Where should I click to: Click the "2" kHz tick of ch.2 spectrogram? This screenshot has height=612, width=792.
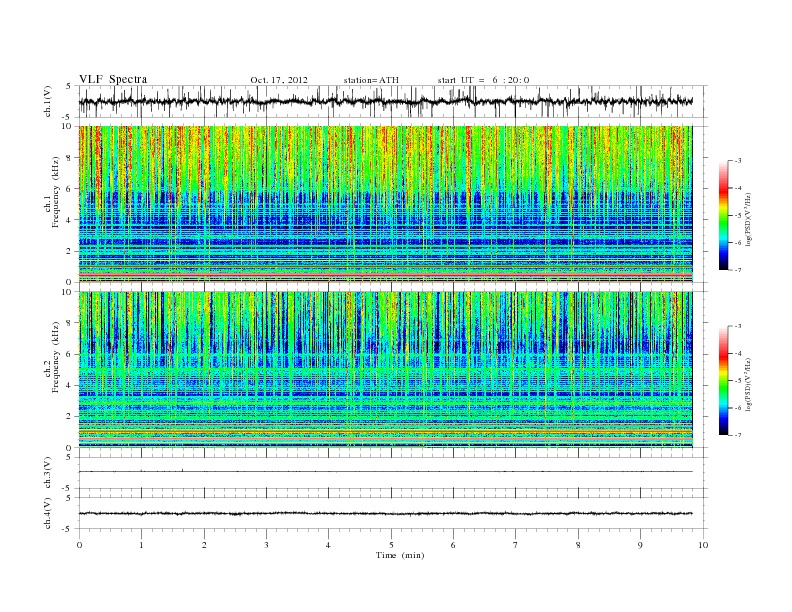click(70, 417)
